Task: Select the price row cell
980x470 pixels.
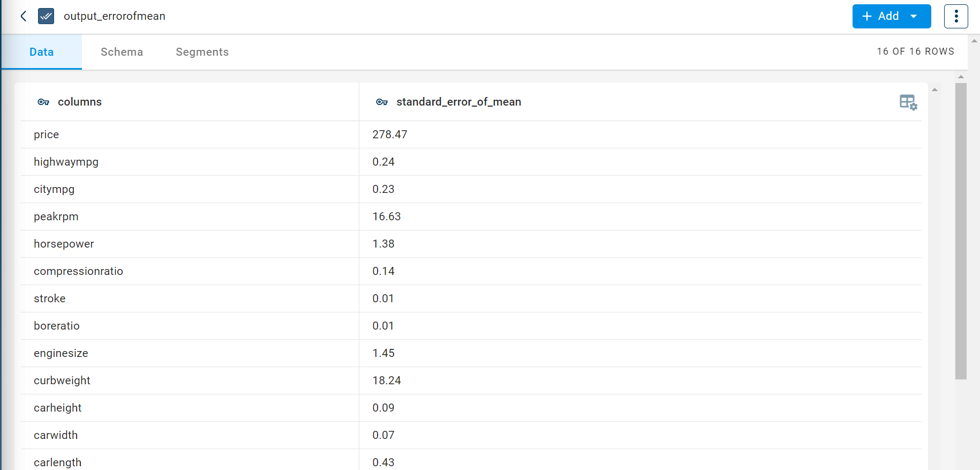Action: 190,135
